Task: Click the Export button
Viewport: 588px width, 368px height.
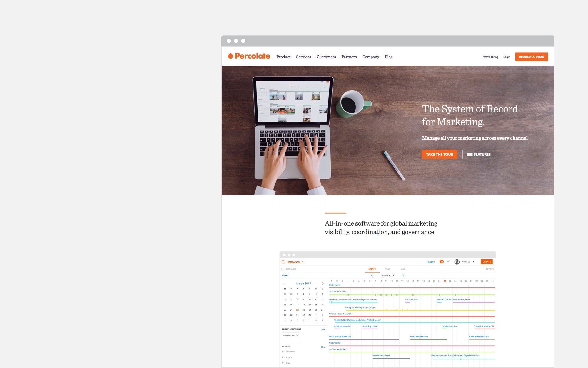Action: [x=490, y=269]
